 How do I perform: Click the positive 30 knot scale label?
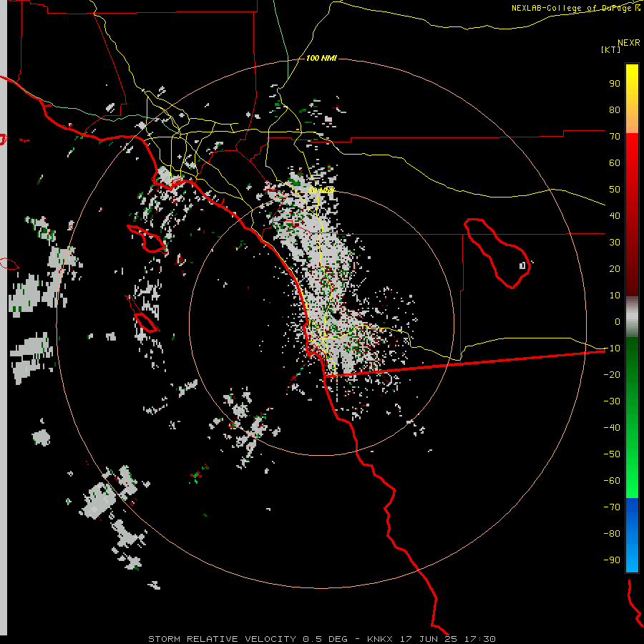point(615,243)
